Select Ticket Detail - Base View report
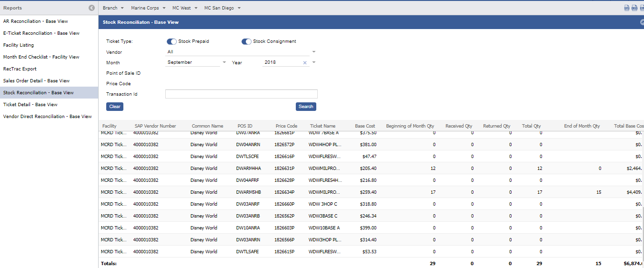644x268 pixels. [x=30, y=105]
